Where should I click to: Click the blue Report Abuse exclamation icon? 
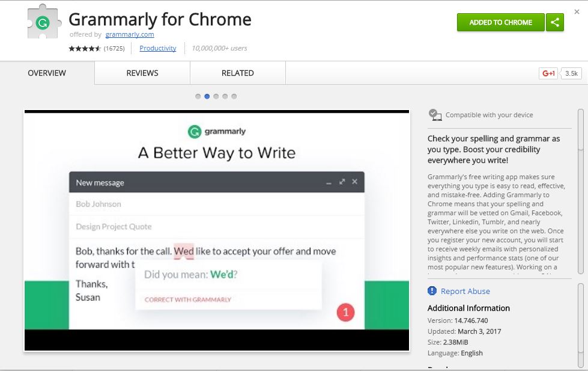(x=432, y=290)
